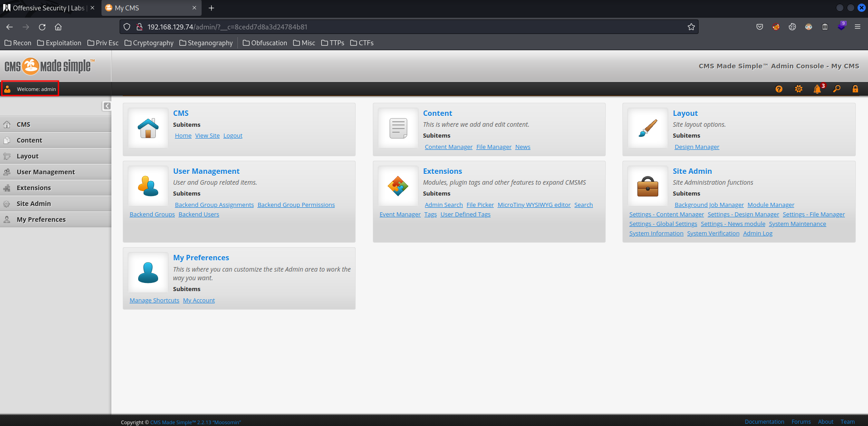Open Site Admin in the sidebar menu
The image size is (868, 426).
click(55, 204)
